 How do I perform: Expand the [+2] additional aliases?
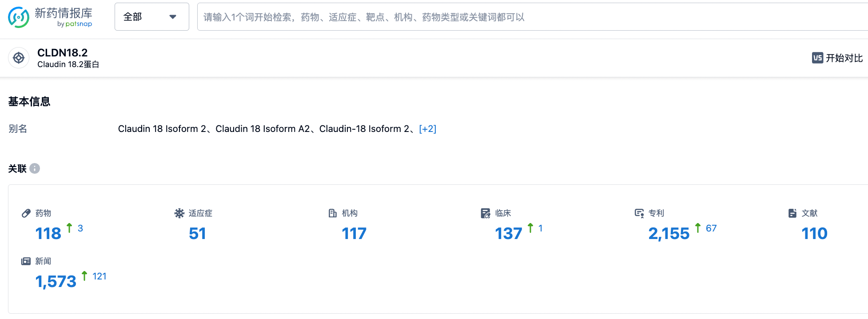coord(427,129)
